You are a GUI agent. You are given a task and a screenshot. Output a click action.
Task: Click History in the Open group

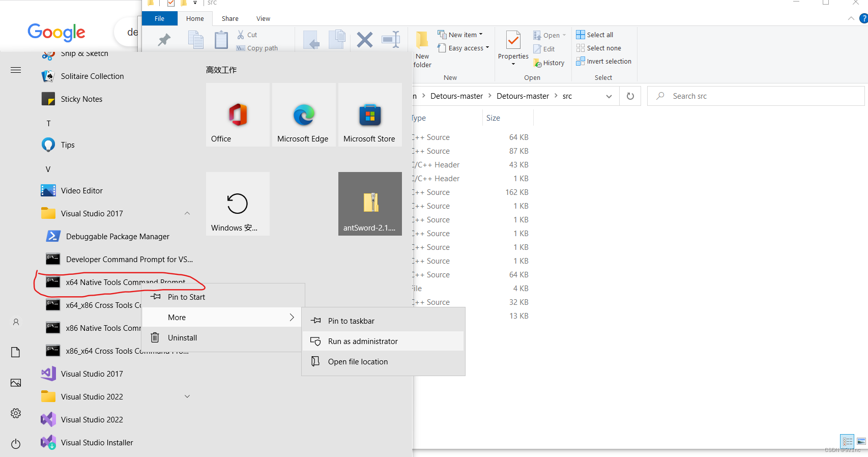tap(549, 63)
